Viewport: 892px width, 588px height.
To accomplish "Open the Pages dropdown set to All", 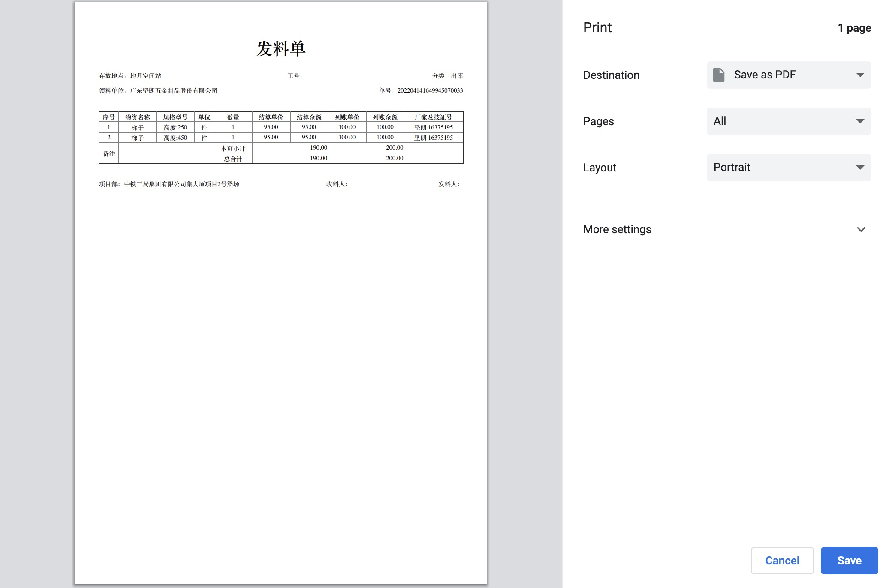I will pyautogui.click(x=789, y=121).
